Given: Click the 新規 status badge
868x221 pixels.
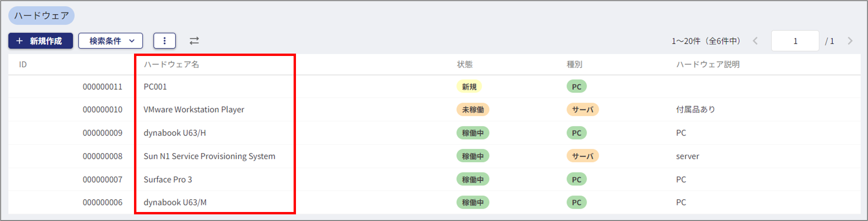Looking at the screenshot, I should tap(469, 87).
